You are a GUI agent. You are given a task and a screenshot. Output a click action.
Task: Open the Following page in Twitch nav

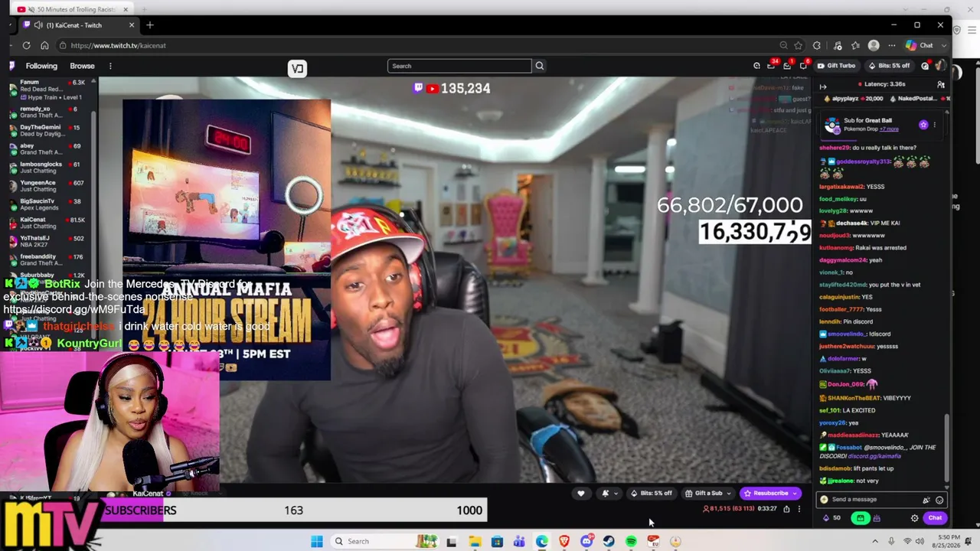point(41,66)
